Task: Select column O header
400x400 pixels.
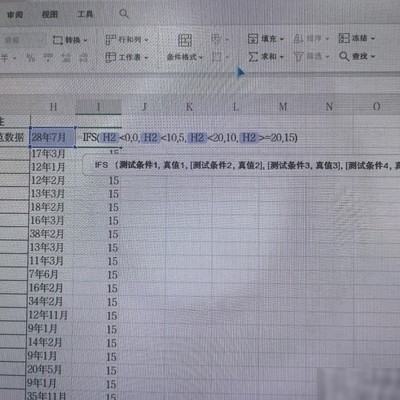Action: 376,106
